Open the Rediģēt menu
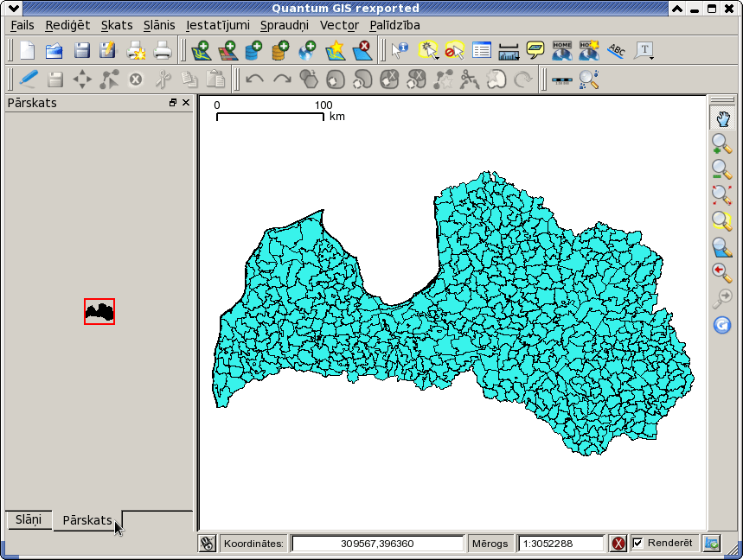Viewport: 743px width, 560px height. coord(67,25)
